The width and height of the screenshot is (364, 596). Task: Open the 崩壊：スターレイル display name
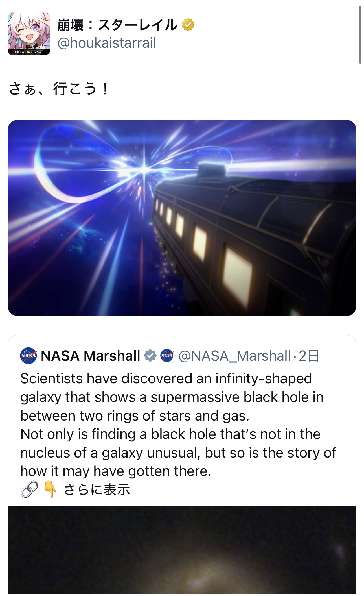tap(117, 25)
